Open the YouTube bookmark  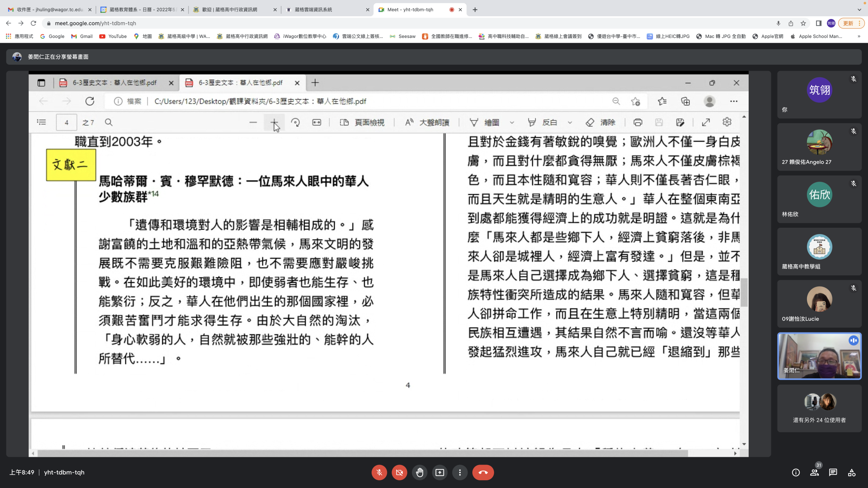pyautogui.click(x=113, y=36)
